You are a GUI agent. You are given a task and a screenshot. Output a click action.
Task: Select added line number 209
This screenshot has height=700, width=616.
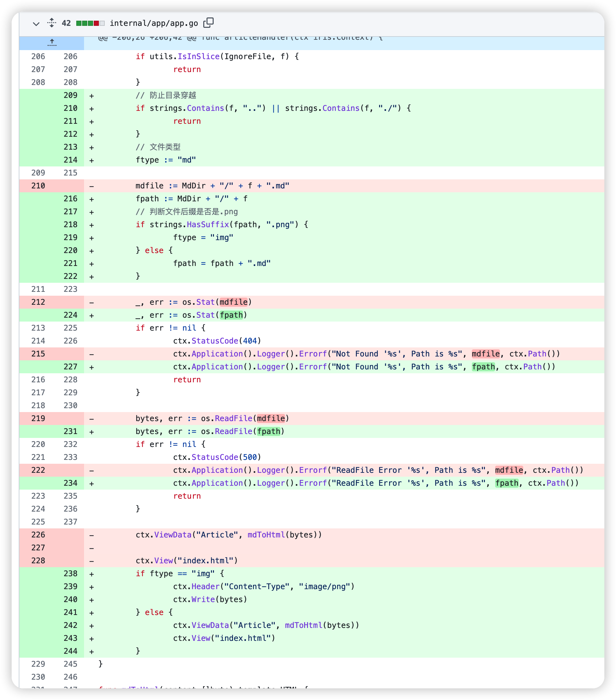click(70, 95)
